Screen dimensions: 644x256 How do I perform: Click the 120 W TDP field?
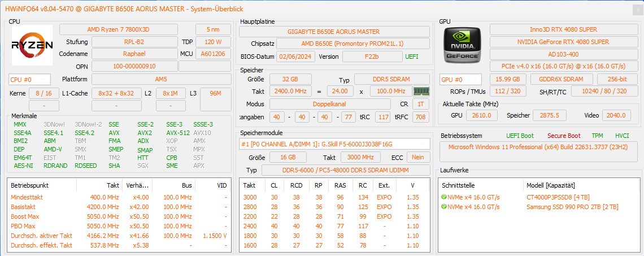213,42
